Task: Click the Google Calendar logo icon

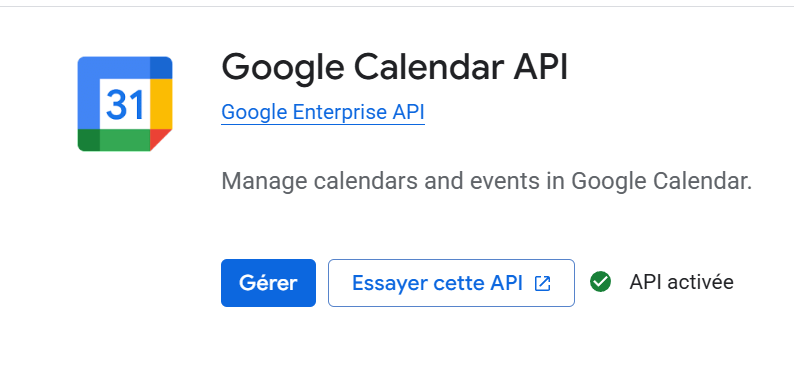Action: point(125,104)
